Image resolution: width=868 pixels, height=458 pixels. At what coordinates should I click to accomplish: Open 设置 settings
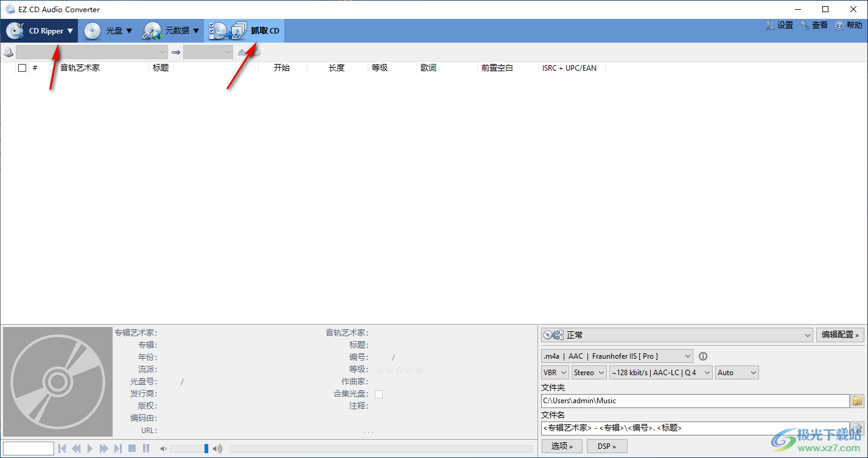tap(780, 25)
